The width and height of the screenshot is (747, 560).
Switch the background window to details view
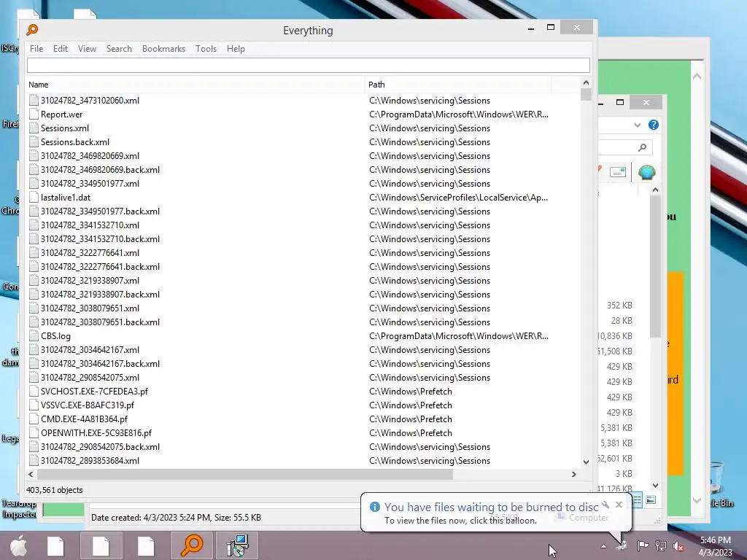click(637, 500)
